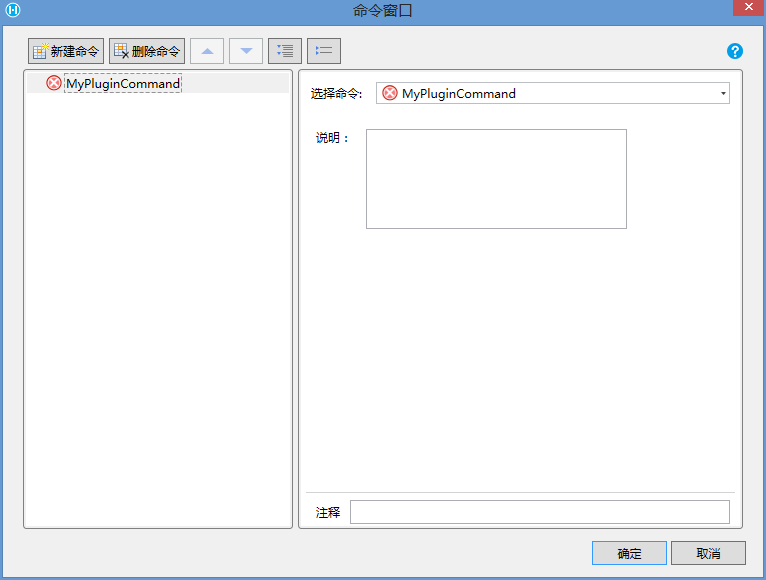
Task: Click the 注释 comment input field
Action: pos(540,512)
